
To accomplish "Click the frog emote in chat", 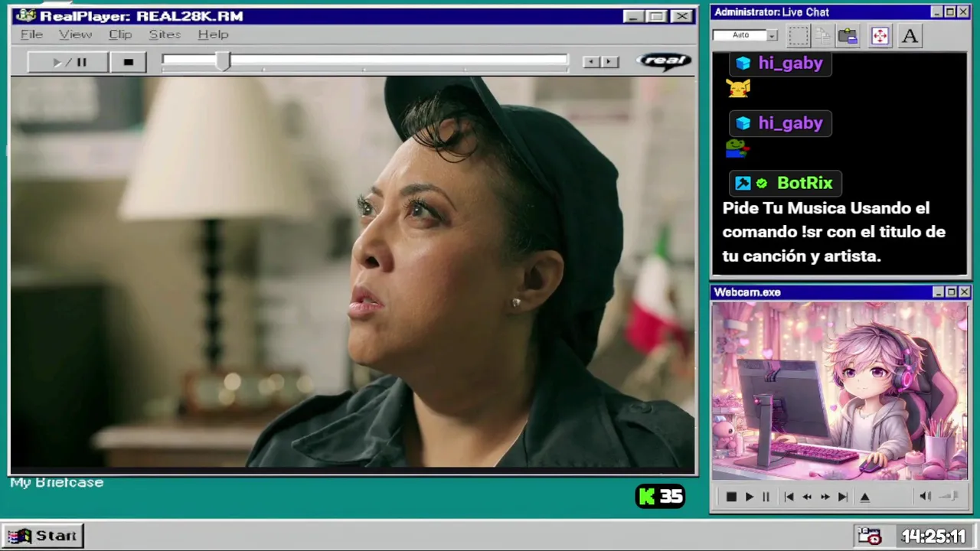I will [737, 148].
